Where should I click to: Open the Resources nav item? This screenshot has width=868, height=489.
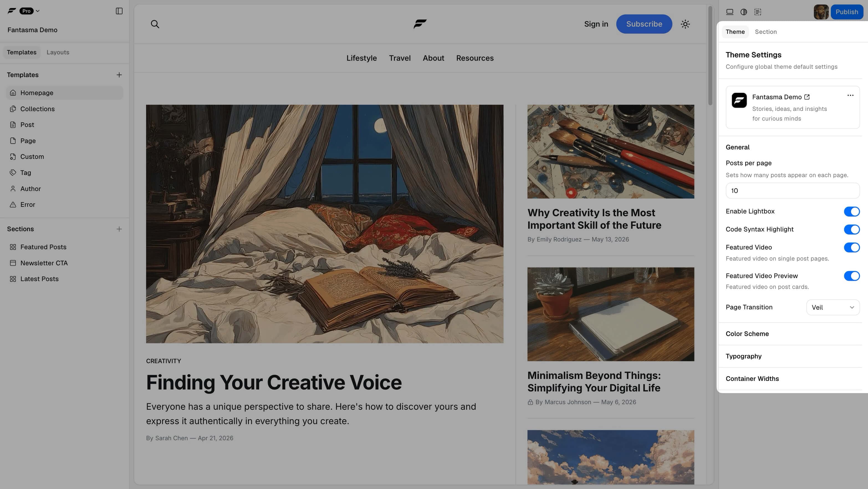pyautogui.click(x=475, y=58)
